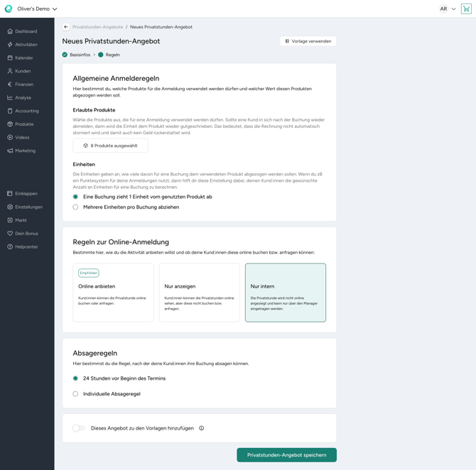
Task: Open Helpcenter from sidebar
Action: pos(26,246)
